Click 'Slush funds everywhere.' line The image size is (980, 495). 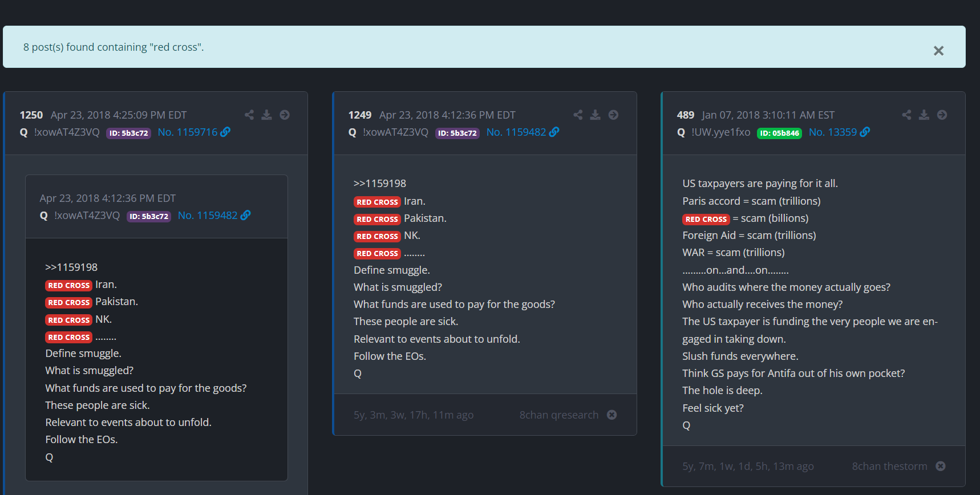coord(740,356)
